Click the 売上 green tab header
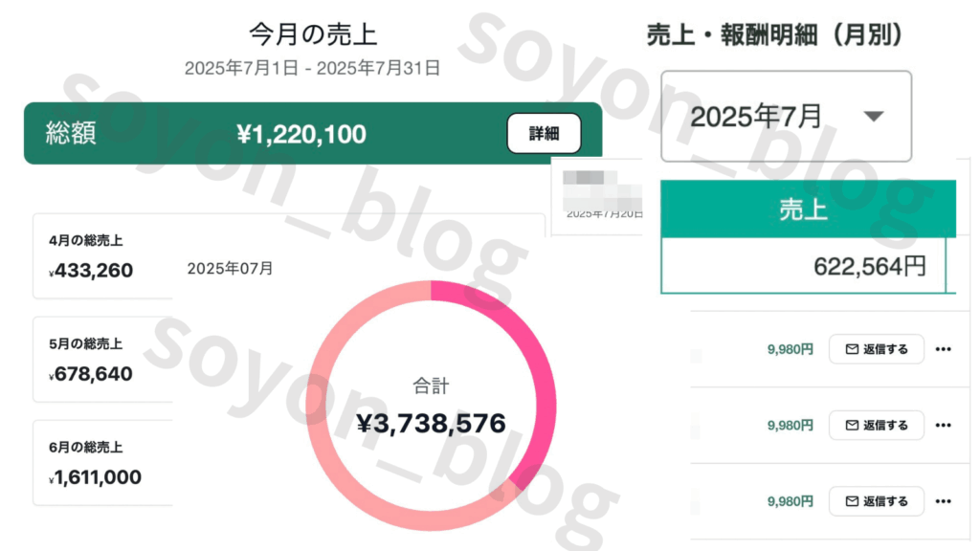This screenshot has height=551, width=980. click(x=808, y=209)
